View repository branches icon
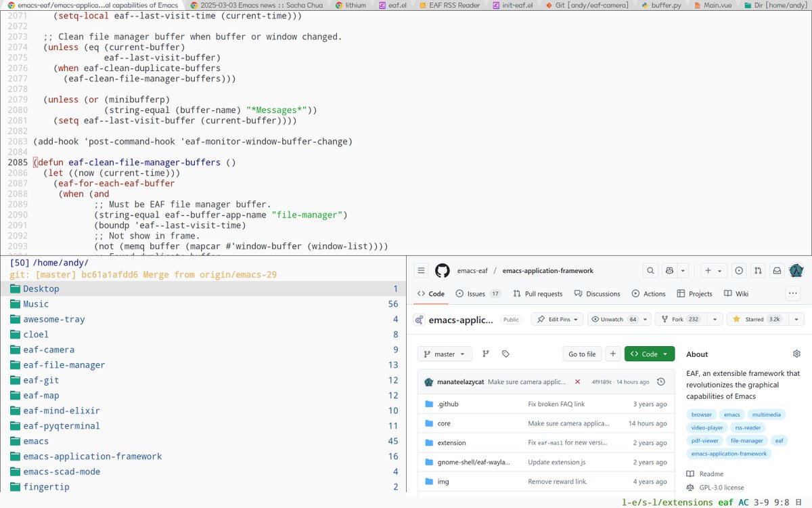The width and height of the screenshot is (812, 508). click(x=486, y=354)
